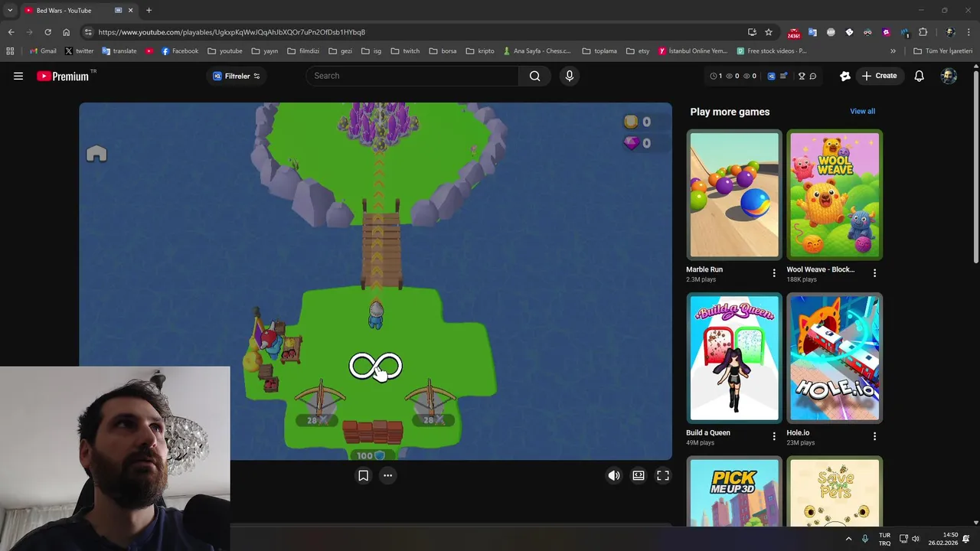Image resolution: width=980 pixels, height=551 pixels.
Task: Click the chat bubble extension icon
Action: pos(813,76)
